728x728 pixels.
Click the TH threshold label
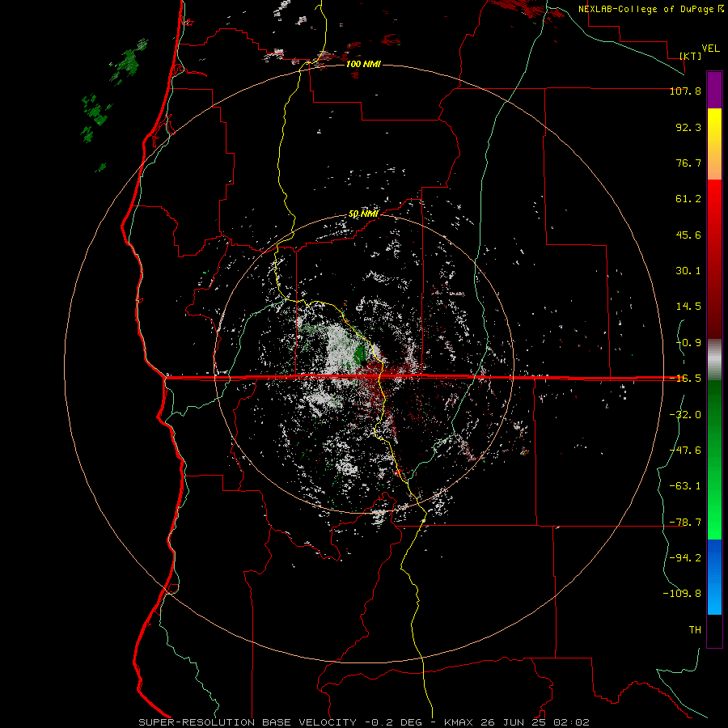click(695, 630)
